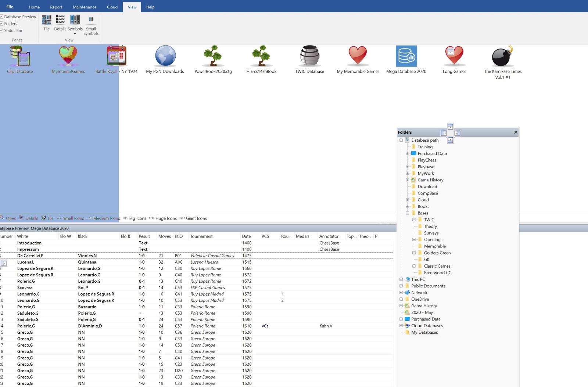Screen dimensions: 588x387
Task: Open the Symbols dropdown arrow
Action: 75,34
